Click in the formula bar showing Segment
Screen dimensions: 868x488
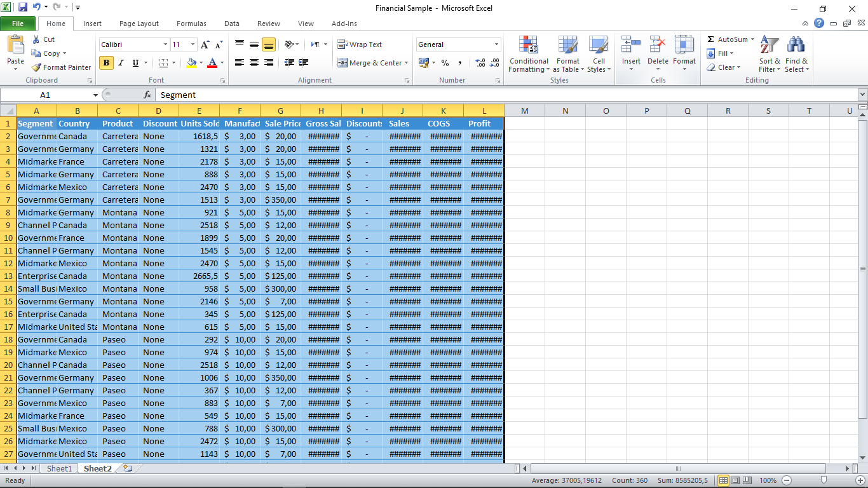tap(506, 95)
